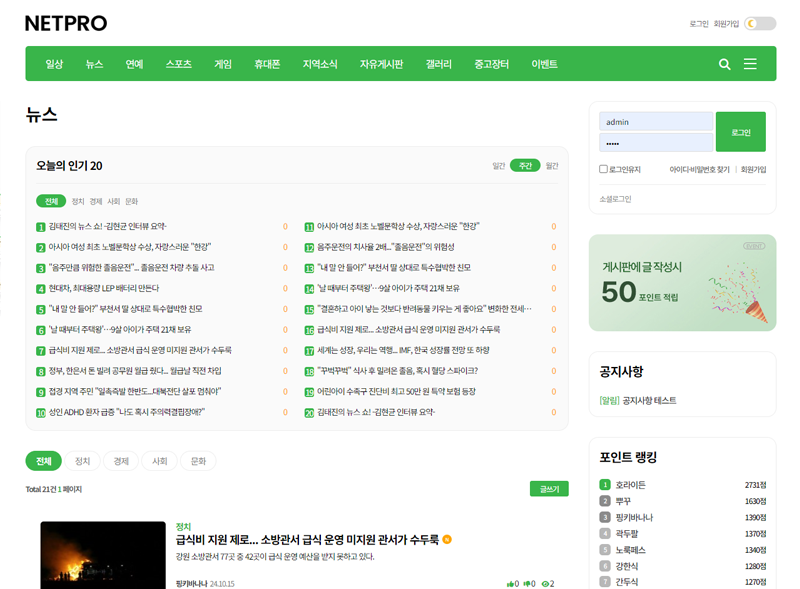
Task: Click the thumbs-up icon on the 급식비 article
Action: tap(510, 583)
